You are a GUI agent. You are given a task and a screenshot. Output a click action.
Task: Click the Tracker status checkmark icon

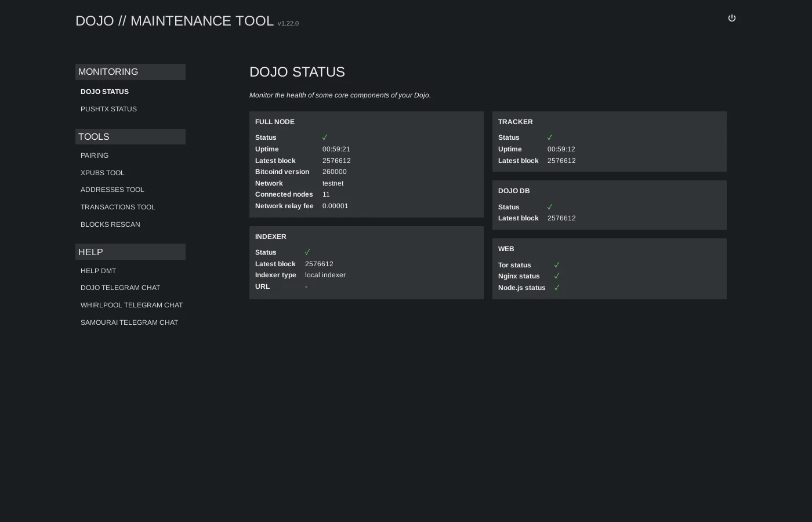(x=550, y=137)
